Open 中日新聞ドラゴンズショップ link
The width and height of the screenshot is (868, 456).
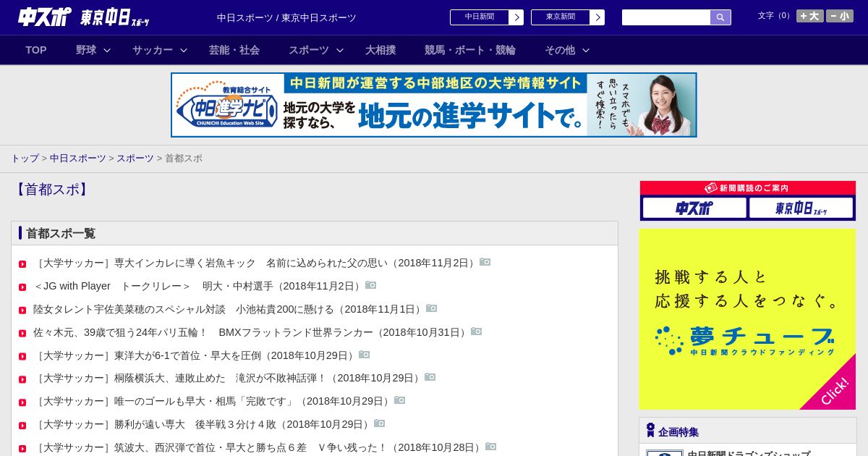(749, 453)
